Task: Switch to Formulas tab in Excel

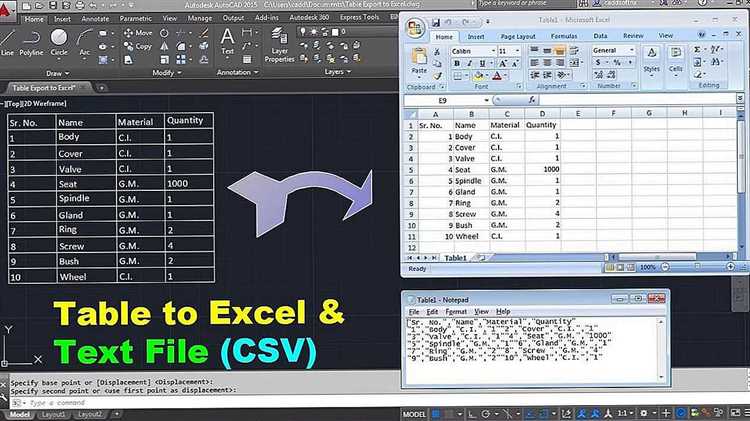Action: pyautogui.click(x=564, y=36)
